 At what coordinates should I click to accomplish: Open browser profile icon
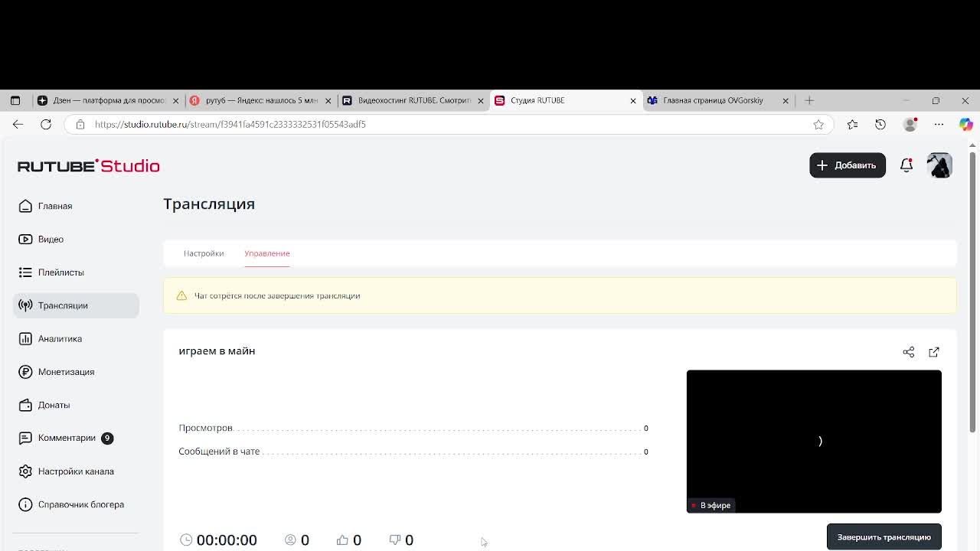pyautogui.click(x=910, y=124)
